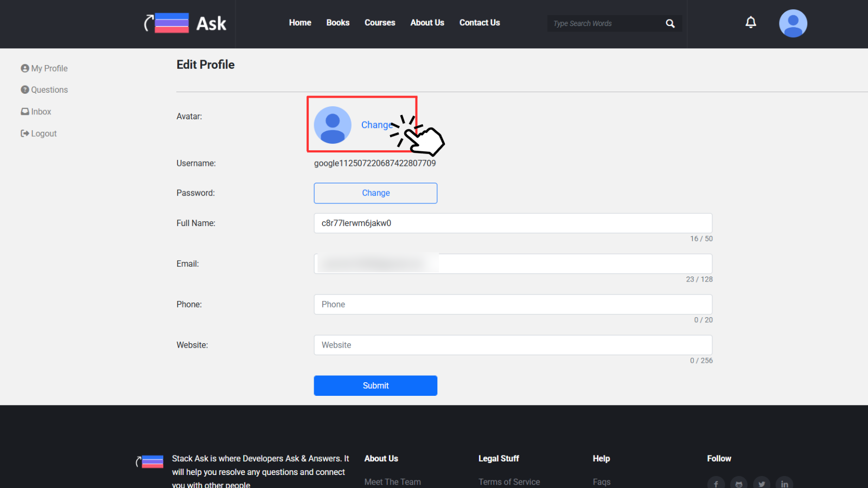Open Meet The Team footer link
The width and height of the screenshot is (868, 488).
coord(393,482)
